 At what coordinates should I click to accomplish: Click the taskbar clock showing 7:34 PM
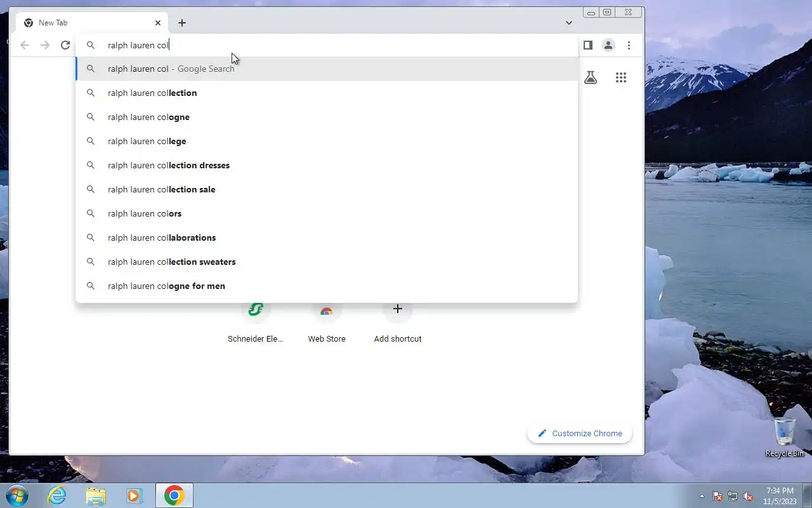click(780, 496)
